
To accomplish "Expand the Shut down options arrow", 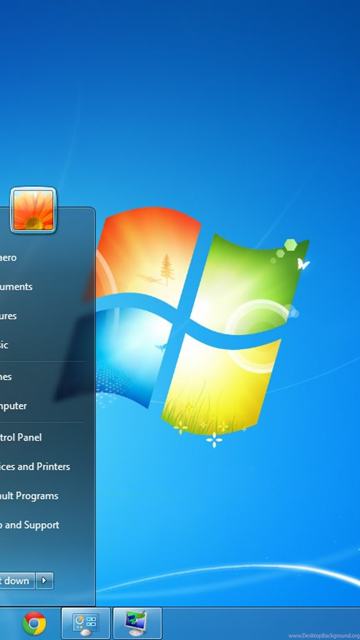I will coord(44,580).
